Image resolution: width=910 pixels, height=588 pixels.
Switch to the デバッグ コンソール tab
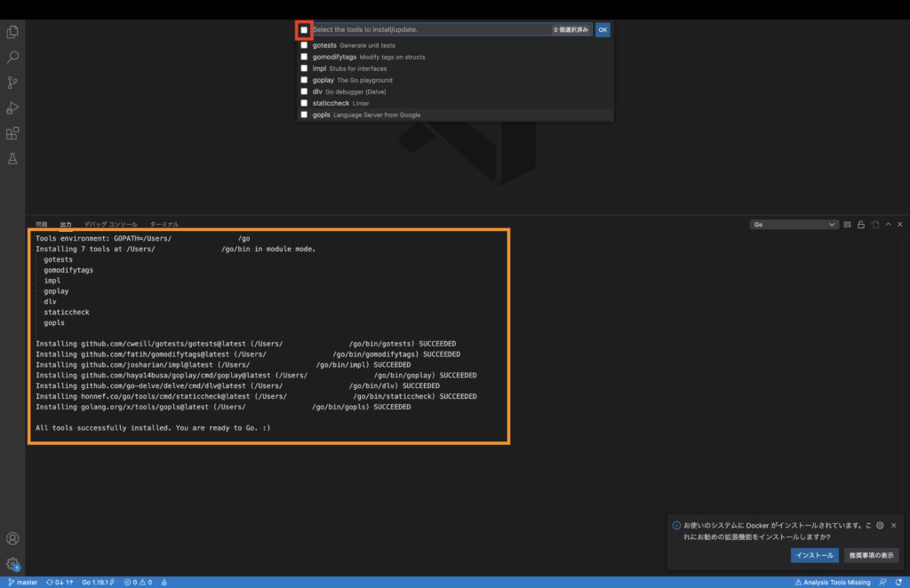pyautogui.click(x=110, y=225)
